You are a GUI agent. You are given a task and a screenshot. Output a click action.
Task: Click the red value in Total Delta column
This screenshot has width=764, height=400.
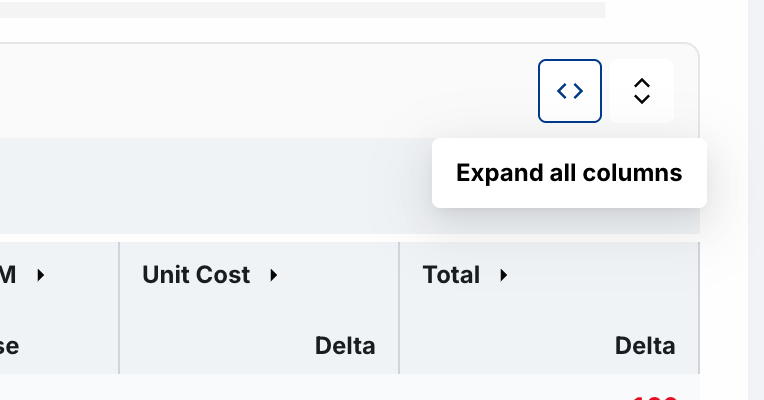point(655,398)
